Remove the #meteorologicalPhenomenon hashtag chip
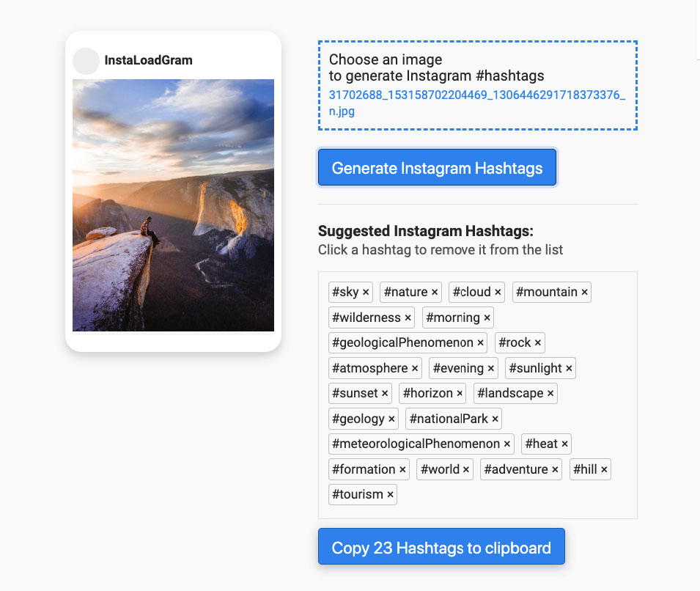 pos(421,444)
